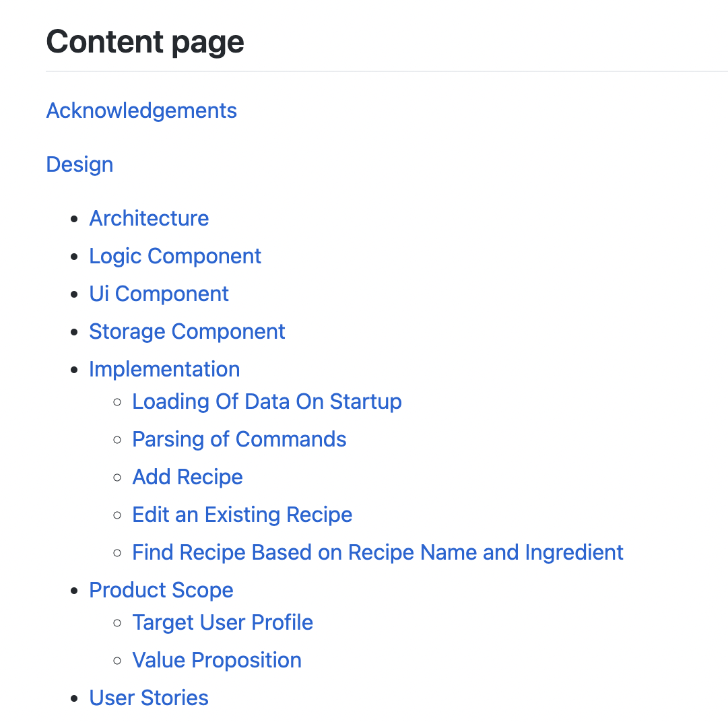Go to Loading Of Data On Startup
This screenshot has height=722, width=728.
pos(267,401)
